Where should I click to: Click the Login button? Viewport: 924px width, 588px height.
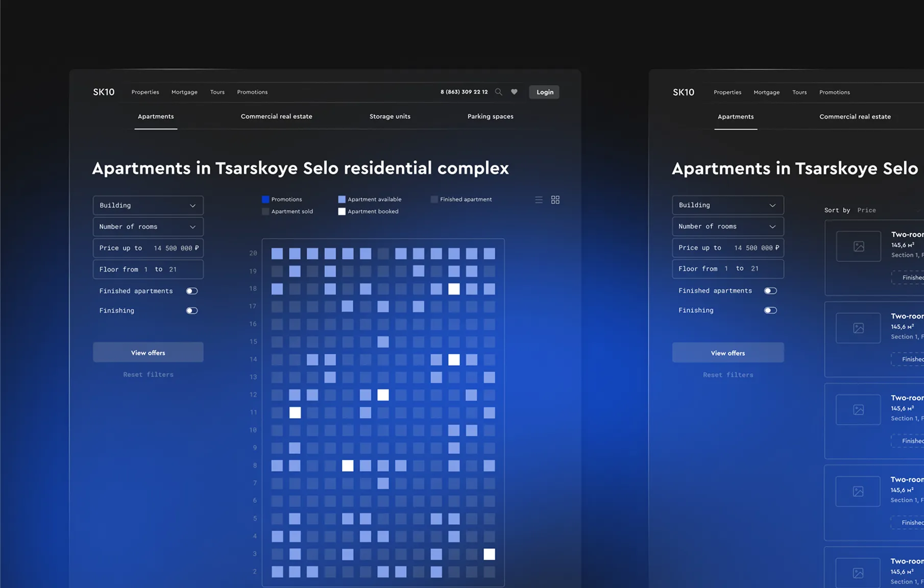(x=544, y=92)
